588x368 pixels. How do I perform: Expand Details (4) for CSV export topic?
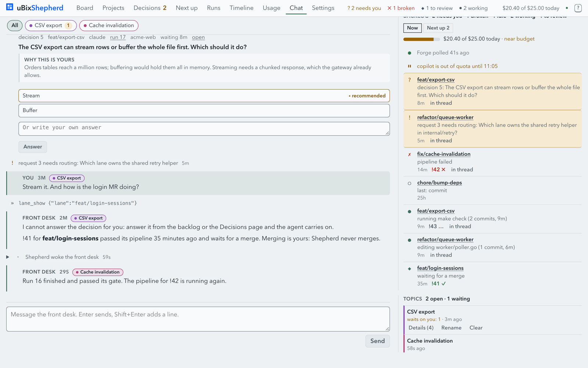coord(421,328)
